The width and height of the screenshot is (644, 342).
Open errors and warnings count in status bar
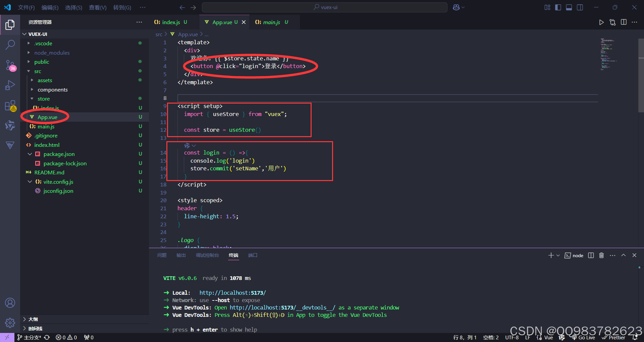pos(66,337)
